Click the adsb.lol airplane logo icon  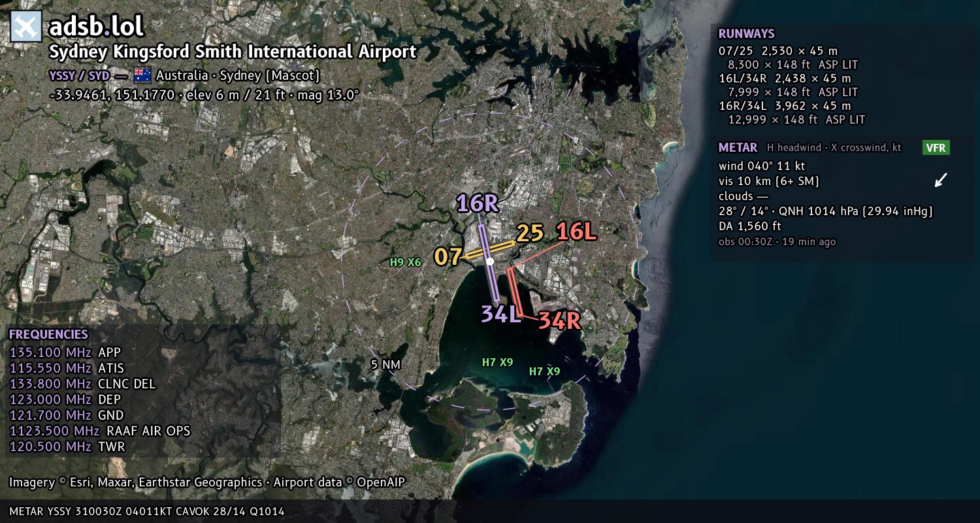tap(26, 27)
